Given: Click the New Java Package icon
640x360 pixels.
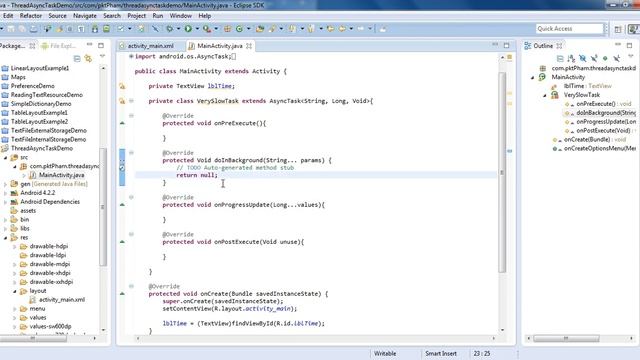Looking at the screenshot, I should (227, 29).
